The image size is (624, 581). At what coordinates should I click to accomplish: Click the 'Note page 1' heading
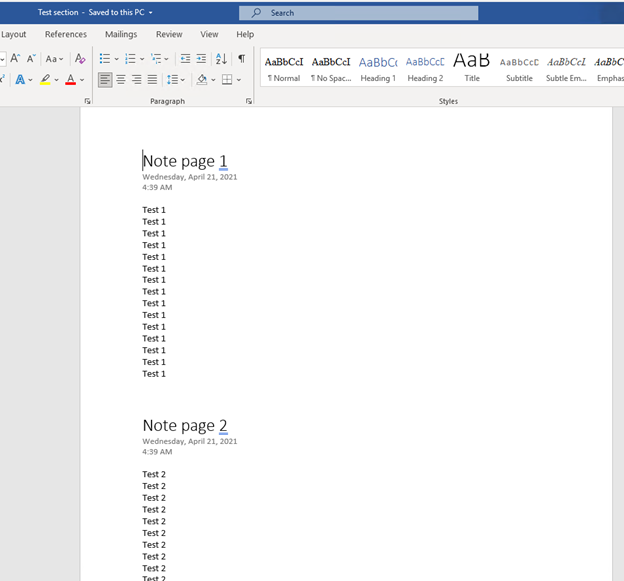click(x=185, y=161)
